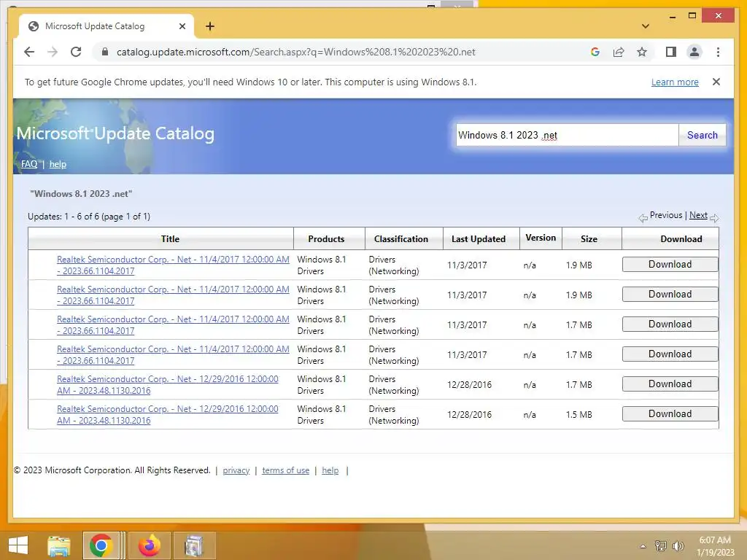The image size is (747, 560).
Task: Open the FAQ link
Action: [x=29, y=164]
